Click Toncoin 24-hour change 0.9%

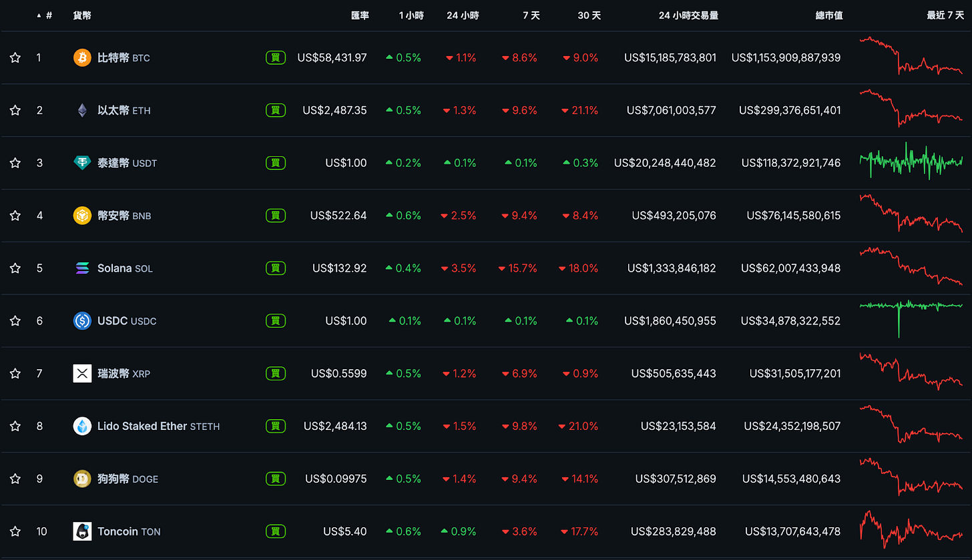point(459,531)
